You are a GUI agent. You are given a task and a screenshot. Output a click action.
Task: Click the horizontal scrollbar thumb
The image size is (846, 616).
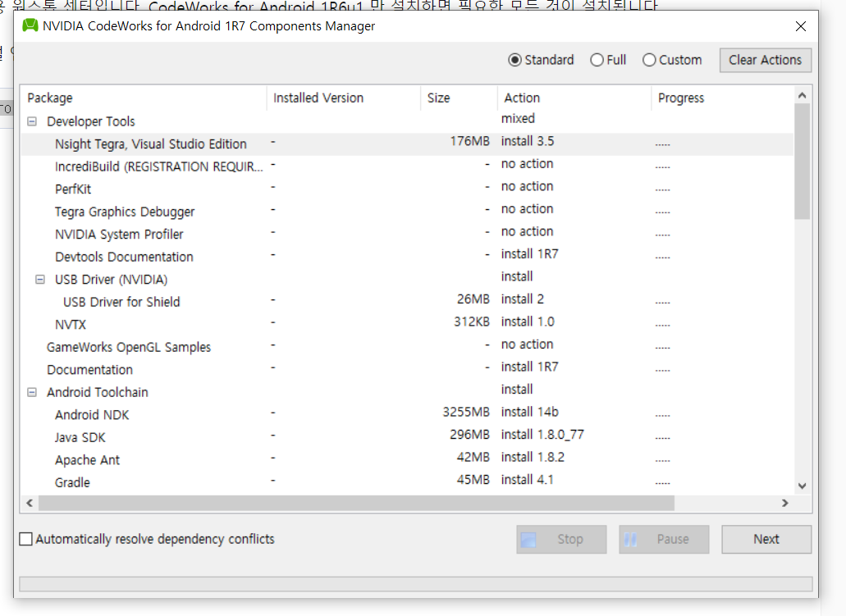tap(356, 504)
